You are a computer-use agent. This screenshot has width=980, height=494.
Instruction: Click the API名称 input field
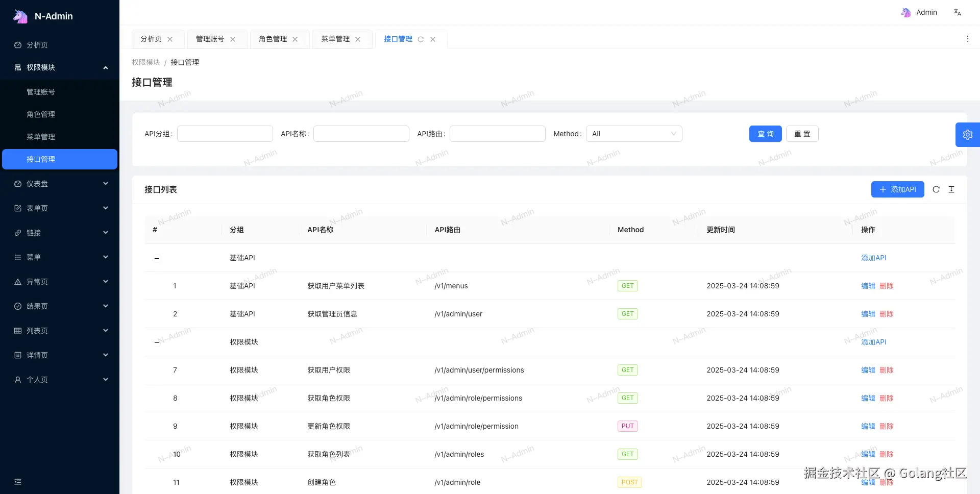click(361, 134)
